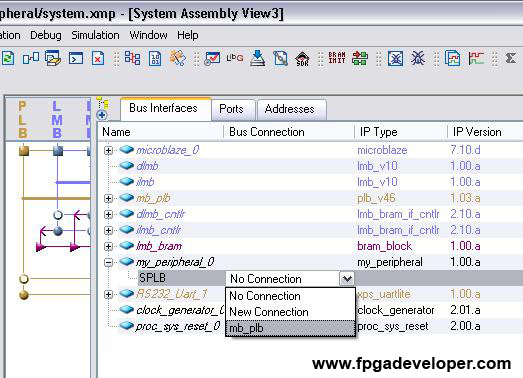The image size is (523, 378).
Task: Click the 7.10.d version cell
Action: pos(465,150)
